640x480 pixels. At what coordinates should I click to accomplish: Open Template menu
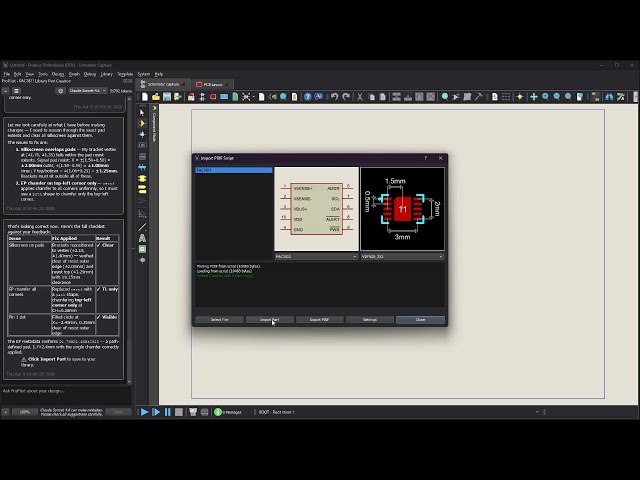coord(125,74)
